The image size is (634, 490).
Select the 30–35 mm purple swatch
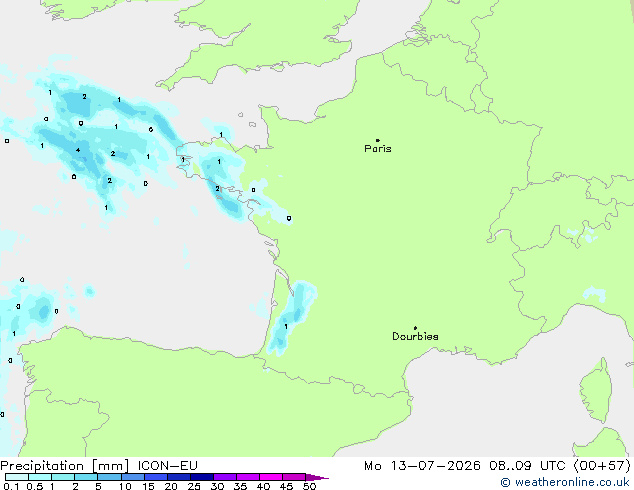tap(225, 477)
